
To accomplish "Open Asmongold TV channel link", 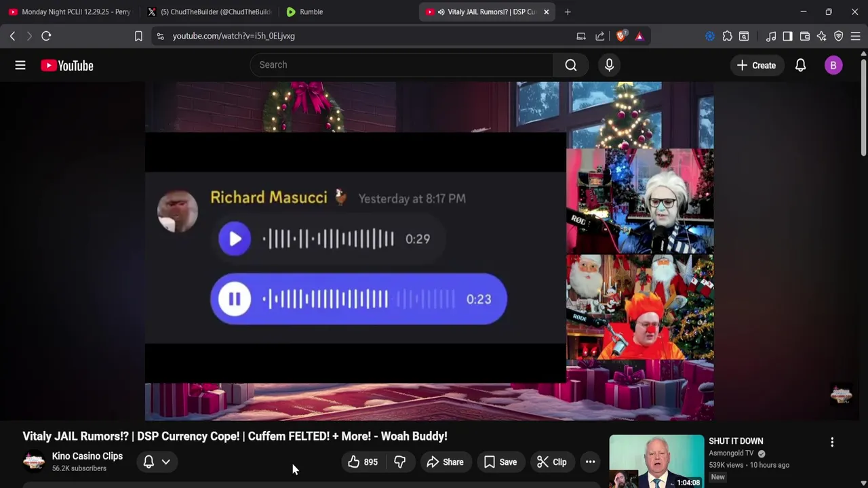I will [x=731, y=453].
